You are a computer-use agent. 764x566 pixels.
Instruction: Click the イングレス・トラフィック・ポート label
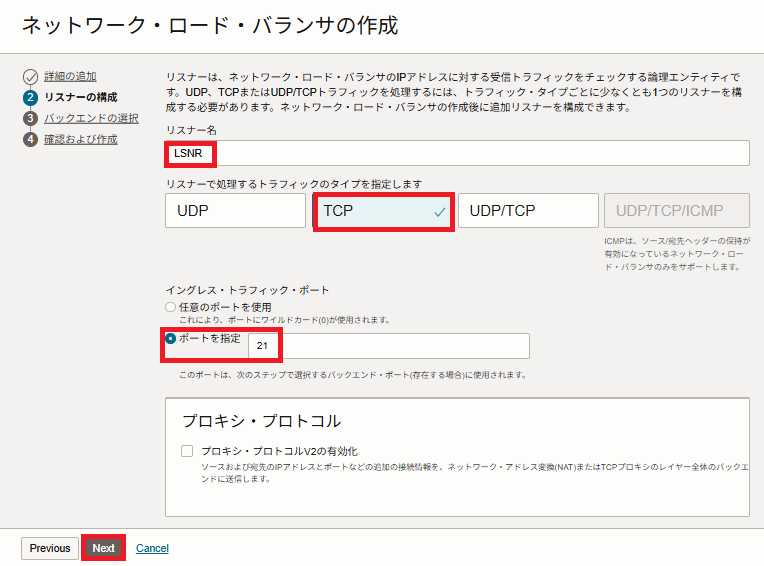[x=248, y=290]
